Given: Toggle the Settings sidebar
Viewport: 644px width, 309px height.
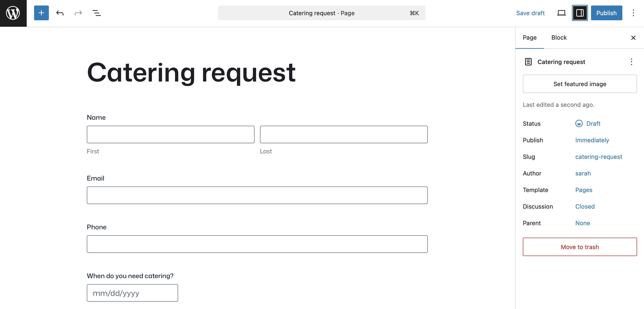Looking at the screenshot, I should click(580, 13).
